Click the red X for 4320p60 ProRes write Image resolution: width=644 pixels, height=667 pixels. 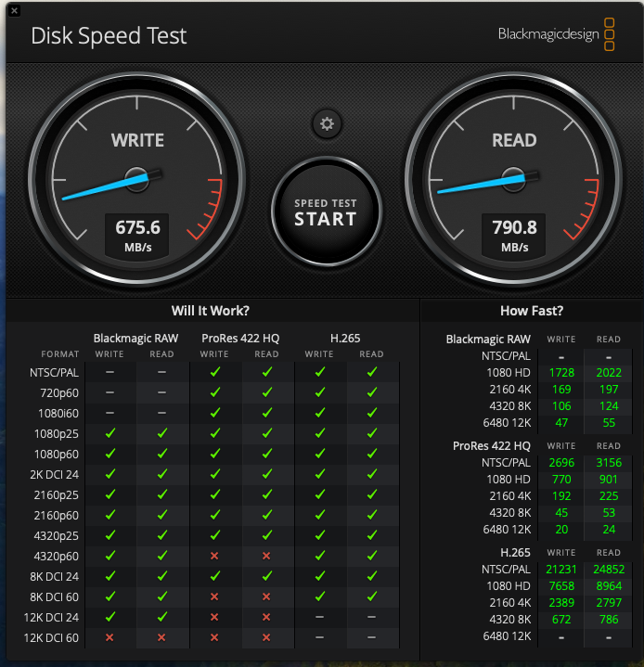[x=214, y=556]
